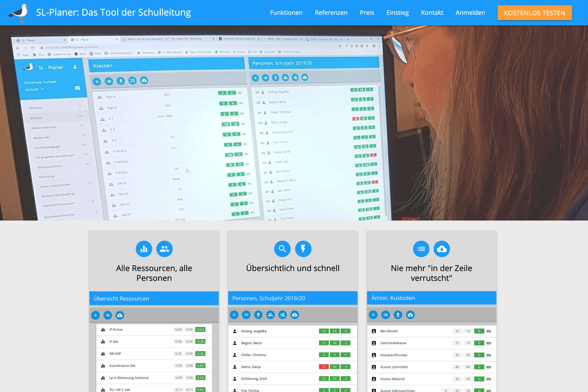Open the Preis navigation link
588x392 pixels.
pos(367,13)
